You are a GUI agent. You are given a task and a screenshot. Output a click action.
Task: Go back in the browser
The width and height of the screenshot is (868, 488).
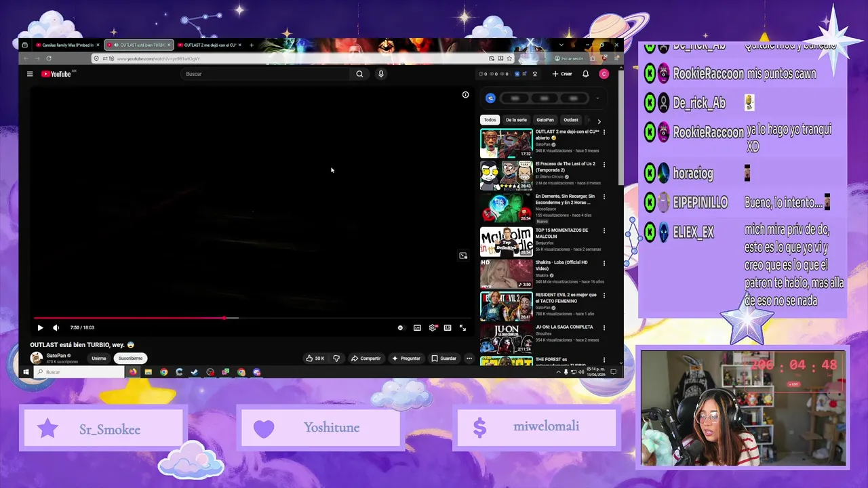click(x=26, y=59)
